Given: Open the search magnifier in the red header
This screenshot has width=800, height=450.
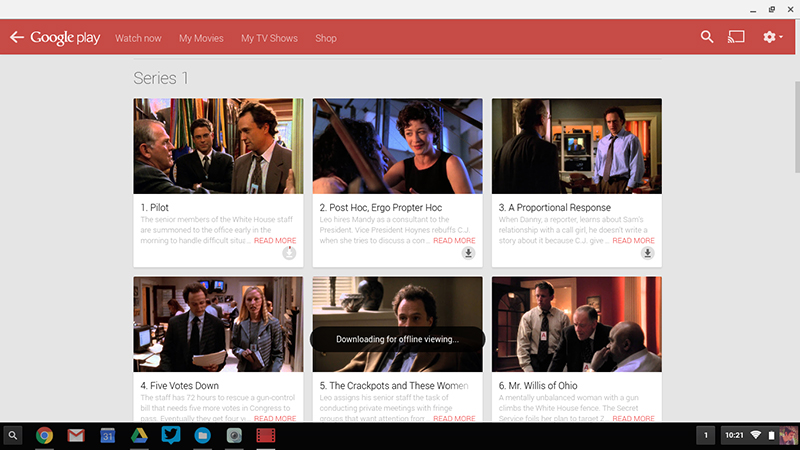Looking at the screenshot, I should [707, 37].
